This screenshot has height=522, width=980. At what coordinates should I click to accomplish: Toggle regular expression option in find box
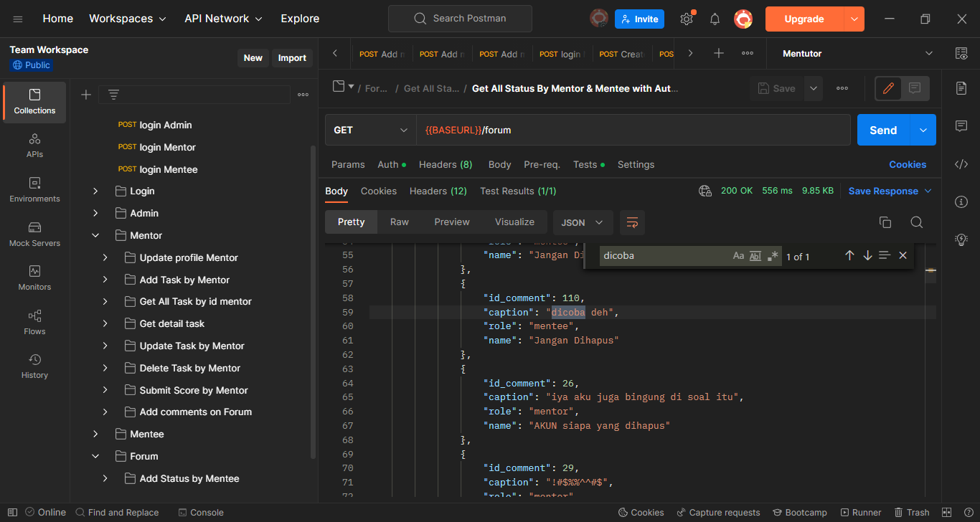(773, 256)
